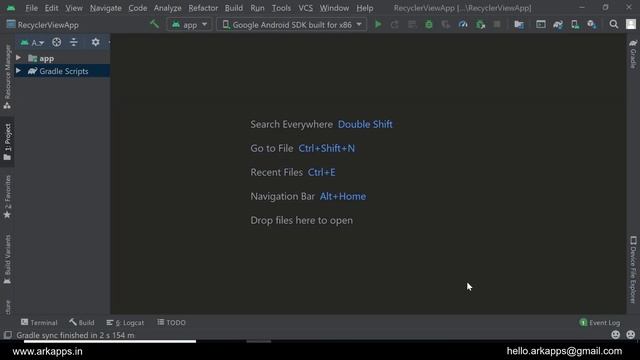
Task: Run the app with the green play button
Action: click(x=378, y=24)
